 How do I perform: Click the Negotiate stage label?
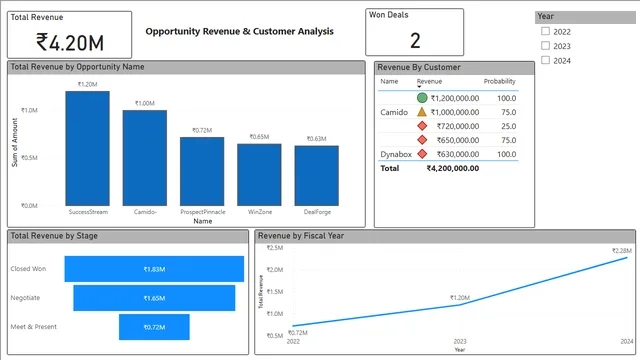click(25, 298)
